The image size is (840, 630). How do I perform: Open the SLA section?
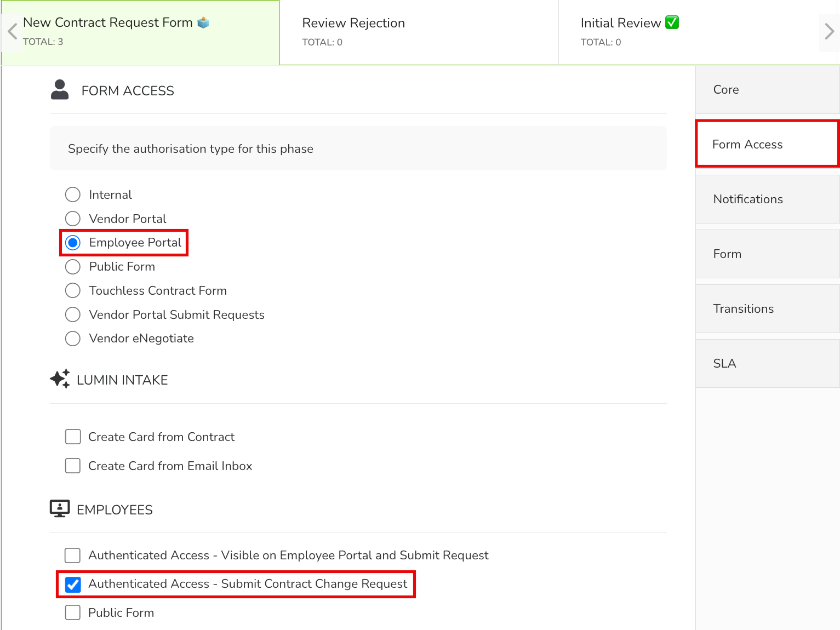coord(767,364)
